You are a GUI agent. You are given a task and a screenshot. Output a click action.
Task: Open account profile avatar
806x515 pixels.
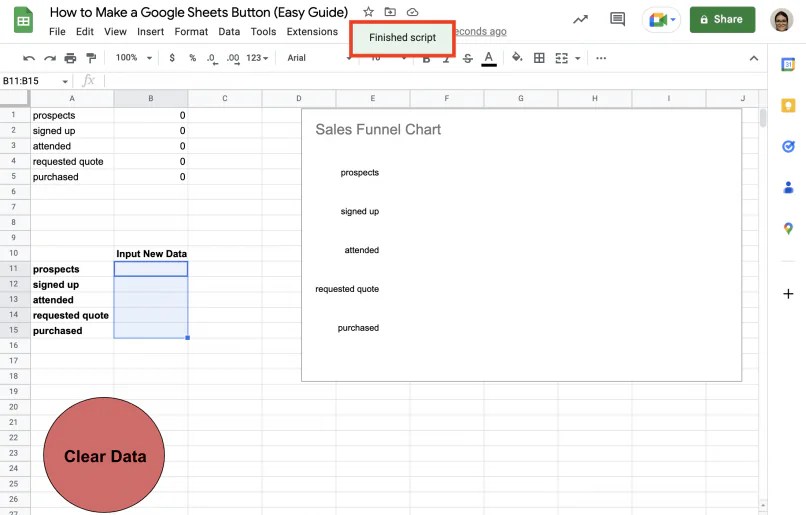click(781, 20)
